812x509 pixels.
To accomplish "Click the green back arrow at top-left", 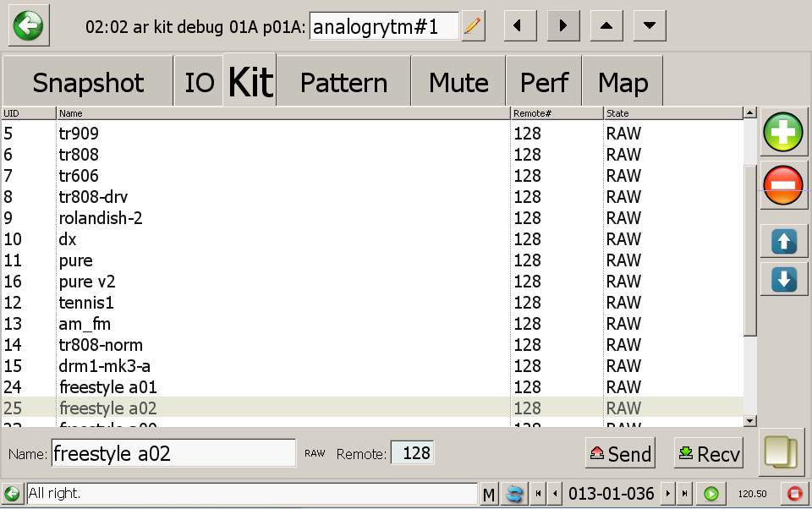I will pos(29,25).
